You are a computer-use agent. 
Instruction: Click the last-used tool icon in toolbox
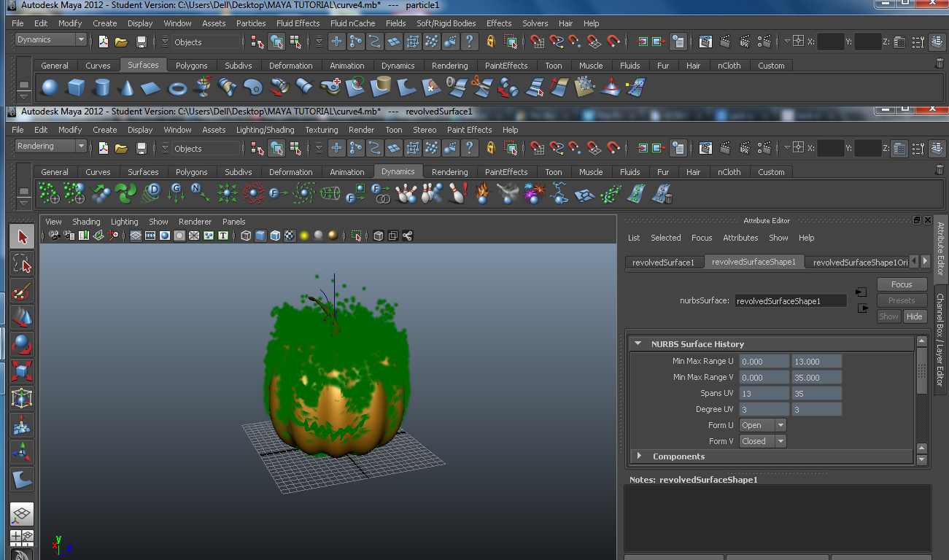22,480
